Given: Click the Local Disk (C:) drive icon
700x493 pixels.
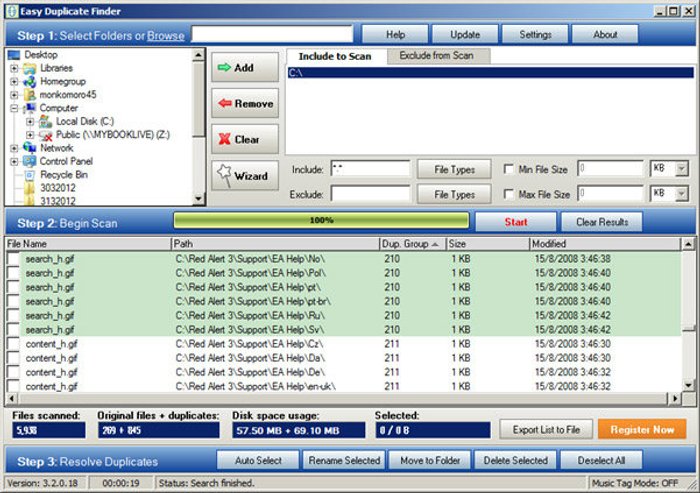Looking at the screenshot, I should [45, 121].
